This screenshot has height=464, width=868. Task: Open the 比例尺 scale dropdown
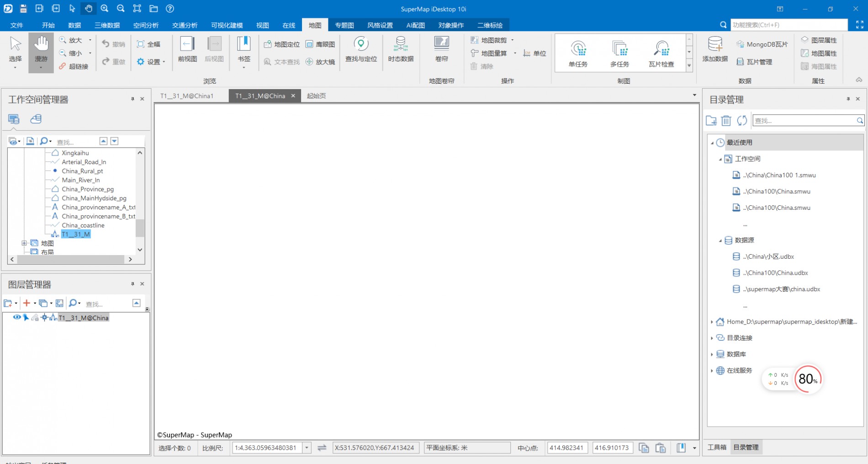[307, 448]
